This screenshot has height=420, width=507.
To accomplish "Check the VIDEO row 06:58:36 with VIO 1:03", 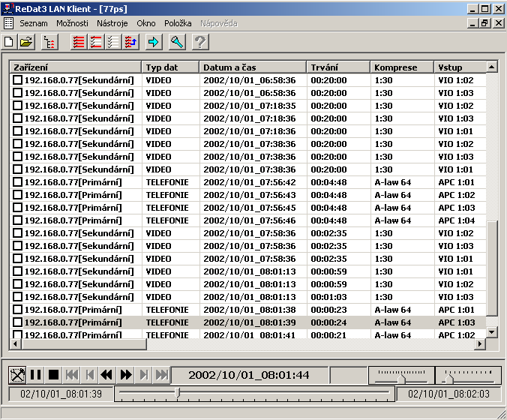I will pos(17,93).
